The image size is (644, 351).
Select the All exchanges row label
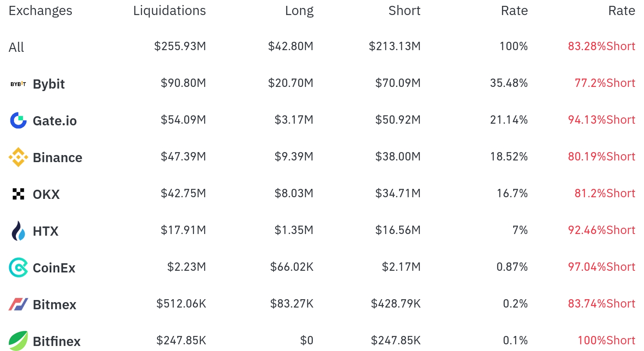(16, 47)
